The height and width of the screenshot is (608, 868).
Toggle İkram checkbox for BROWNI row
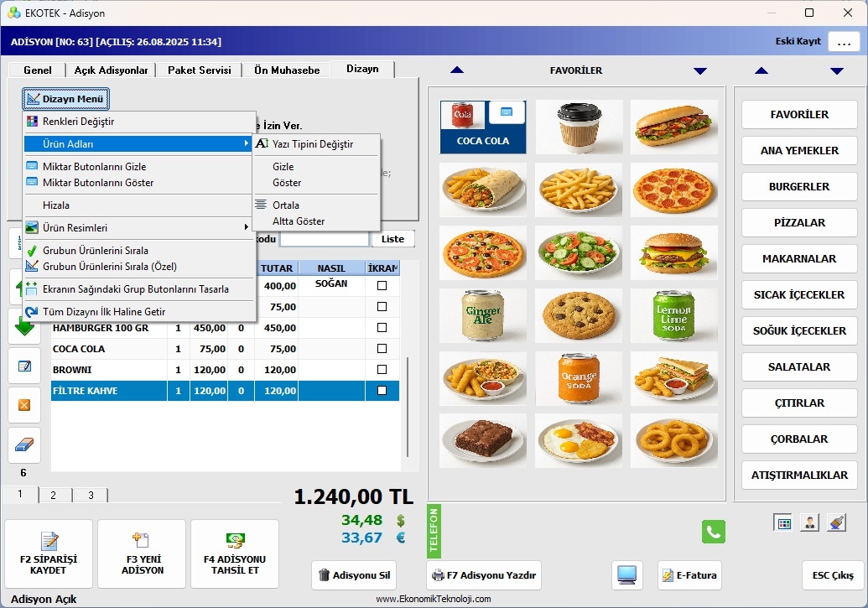click(382, 370)
